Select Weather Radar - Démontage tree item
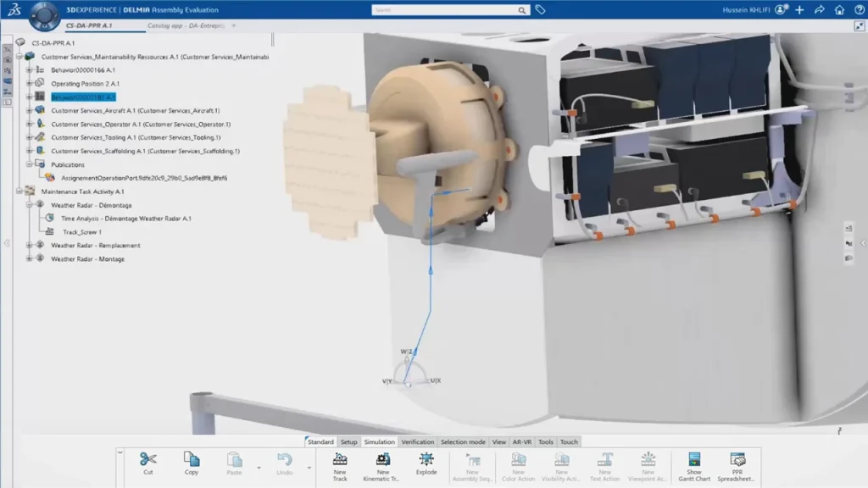The height and width of the screenshot is (488, 868). 92,205
